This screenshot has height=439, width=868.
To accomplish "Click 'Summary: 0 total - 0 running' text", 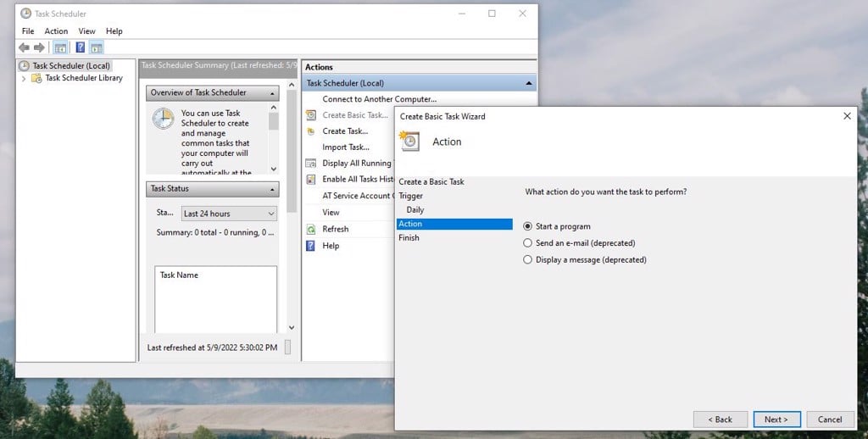I will coord(214,232).
